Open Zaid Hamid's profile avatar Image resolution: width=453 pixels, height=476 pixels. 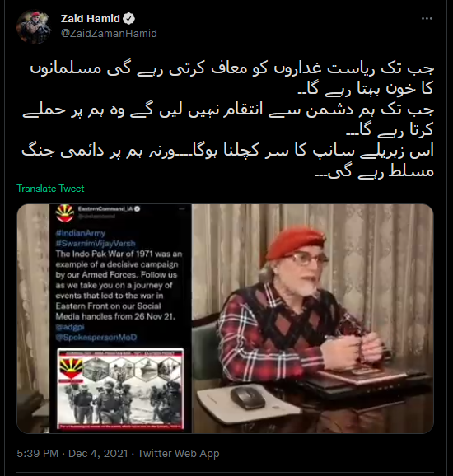pyautogui.click(x=34, y=26)
